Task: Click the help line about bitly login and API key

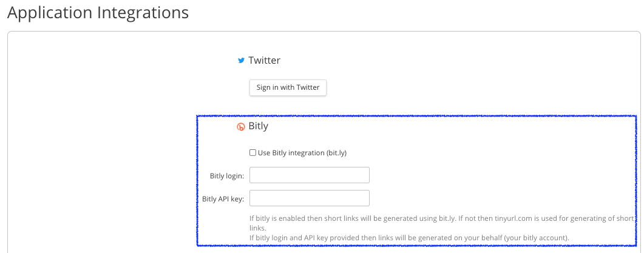Action: click(410, 237)
